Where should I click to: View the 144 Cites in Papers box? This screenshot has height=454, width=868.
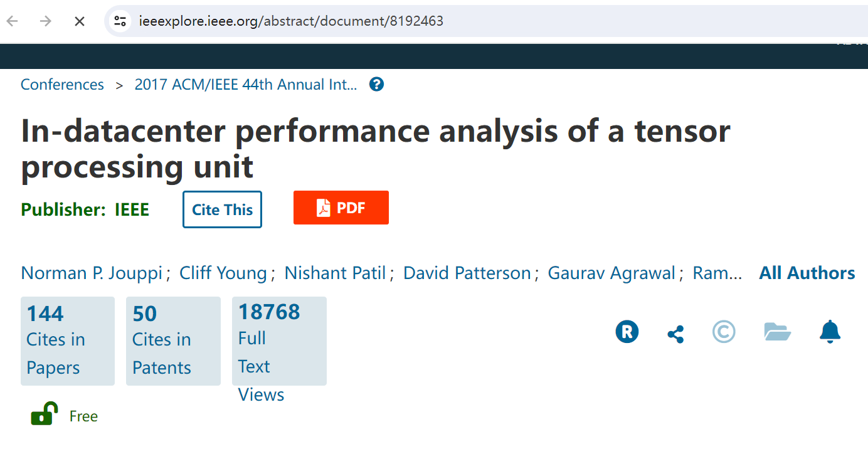click(x=68, y=341)
